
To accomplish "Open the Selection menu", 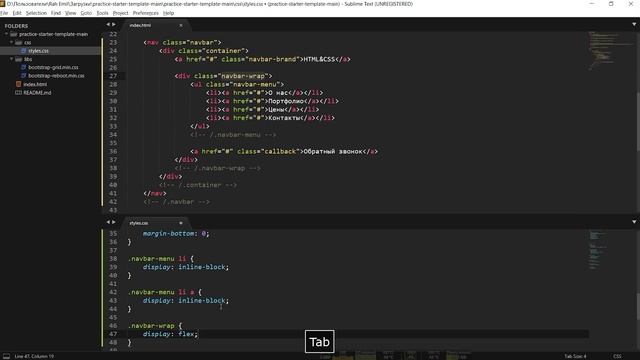I will (x=36, y=13).
